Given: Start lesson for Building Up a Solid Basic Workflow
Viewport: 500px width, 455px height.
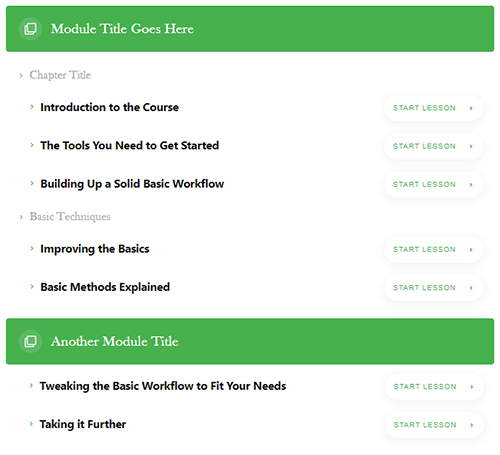Looking at the screenshot, I should 433,185.
